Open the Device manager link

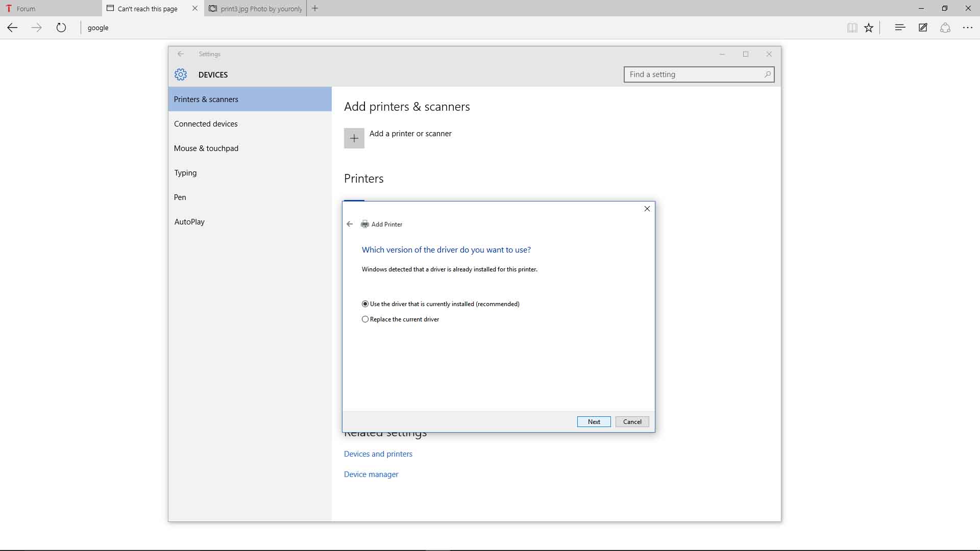tap(371, 474)
